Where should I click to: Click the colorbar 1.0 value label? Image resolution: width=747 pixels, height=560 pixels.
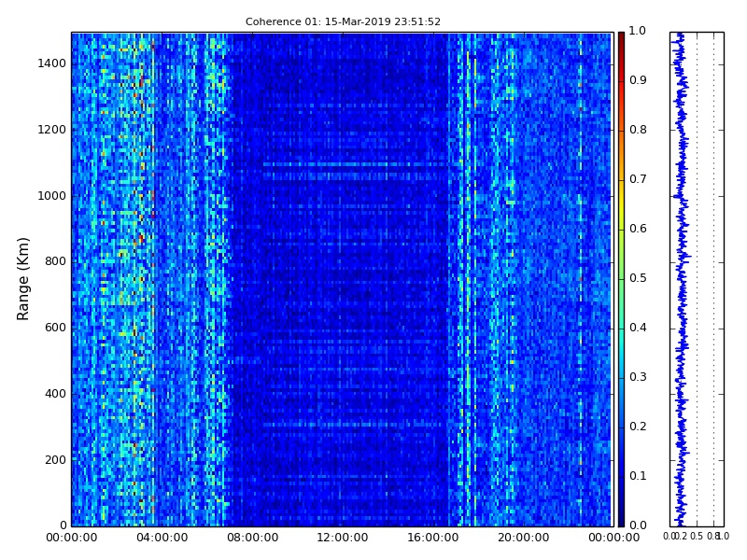(638, 31)
